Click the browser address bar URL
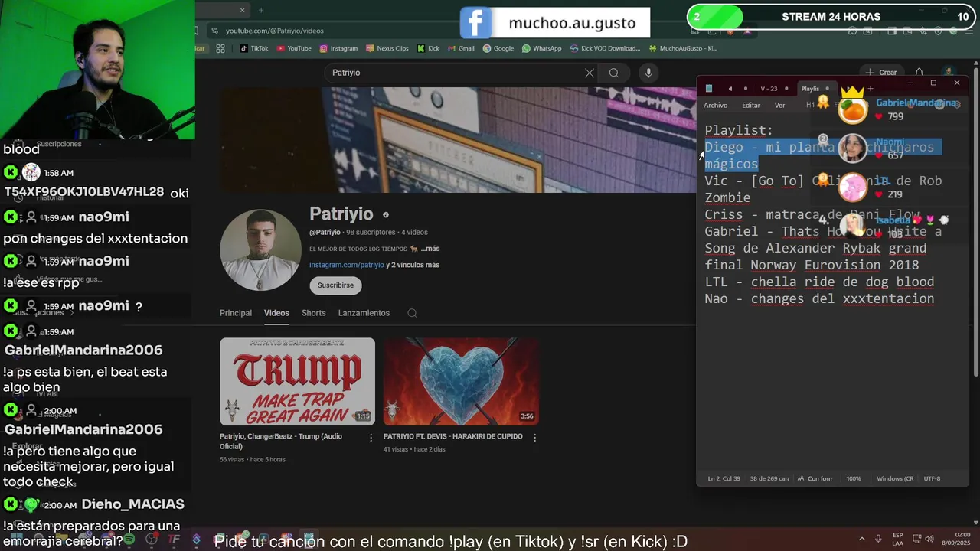 [x=275, y=31]
